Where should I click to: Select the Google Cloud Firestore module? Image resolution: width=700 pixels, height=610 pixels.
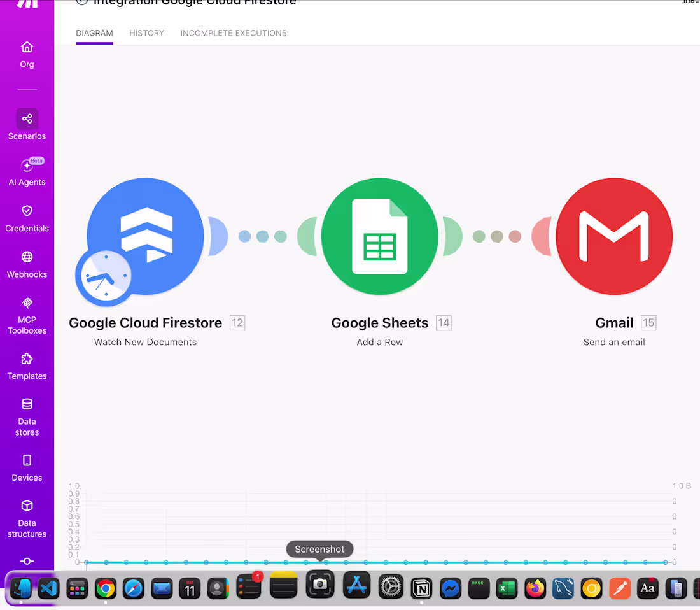pos(146,236)
